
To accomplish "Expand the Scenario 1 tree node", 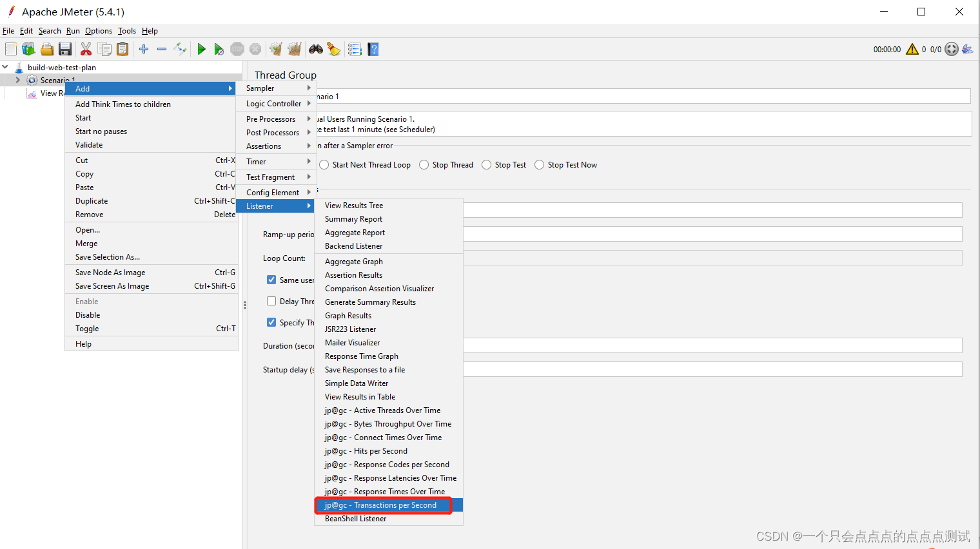I will coord(18,80).
